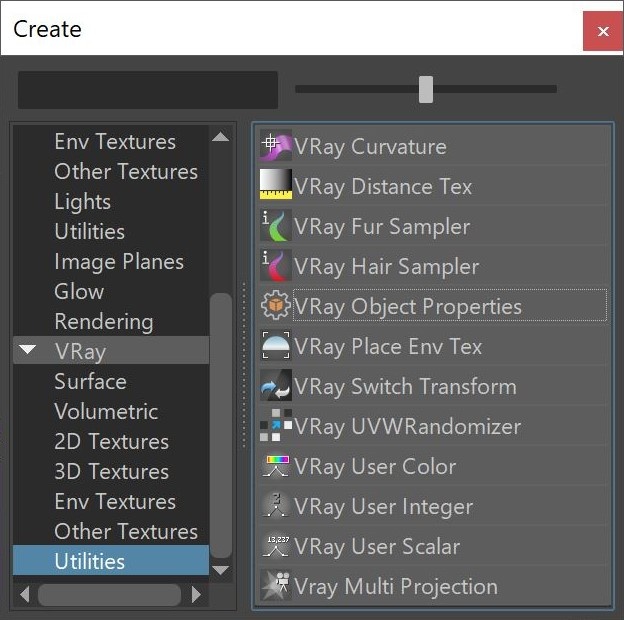The image size is (624, 620).
Task: Select the VRay Hair Sampler icon
Action: (275, 266)
